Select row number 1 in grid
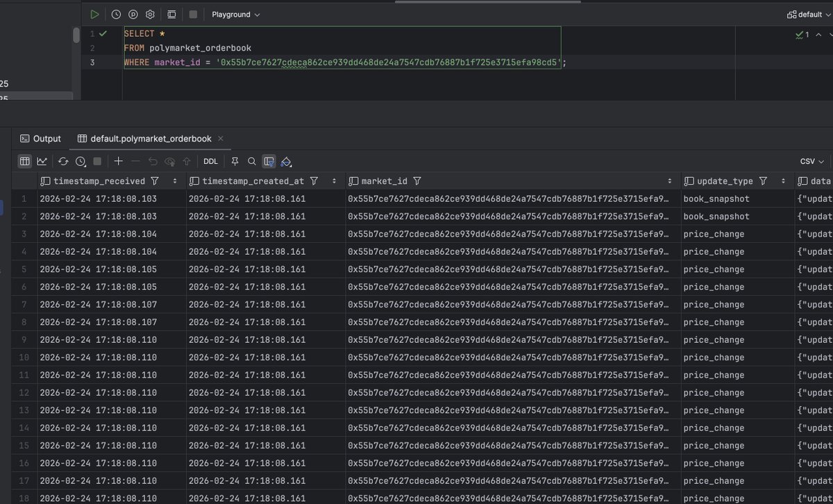This screenshot has height=504, width=833. (x=24, y=199)
